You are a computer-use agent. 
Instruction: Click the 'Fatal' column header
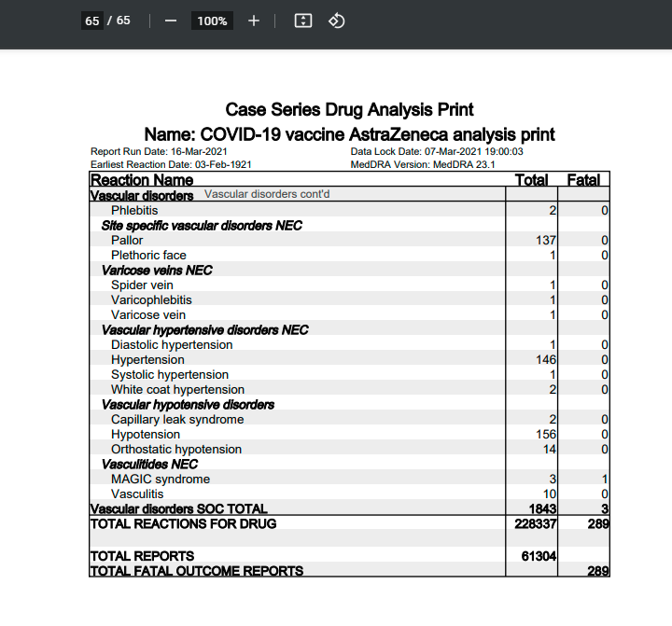tap(583, 179)
